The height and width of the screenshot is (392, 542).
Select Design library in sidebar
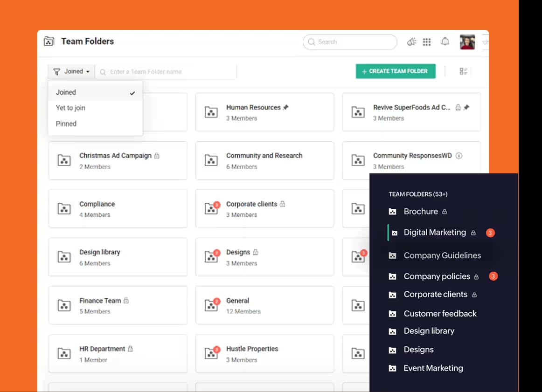[x=429, y=331]
